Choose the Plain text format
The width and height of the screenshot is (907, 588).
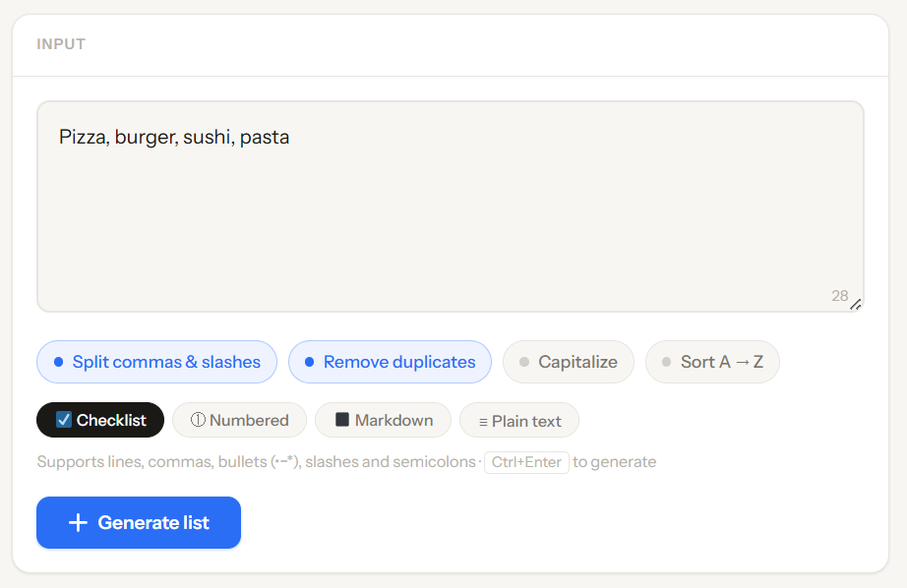tap(519, 420)
